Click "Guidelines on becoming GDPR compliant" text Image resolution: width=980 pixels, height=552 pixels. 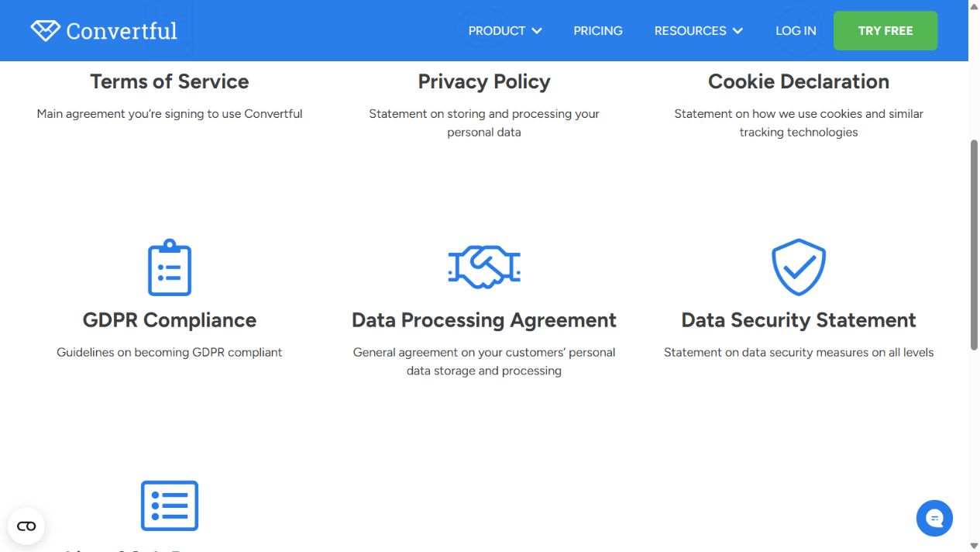170,353
